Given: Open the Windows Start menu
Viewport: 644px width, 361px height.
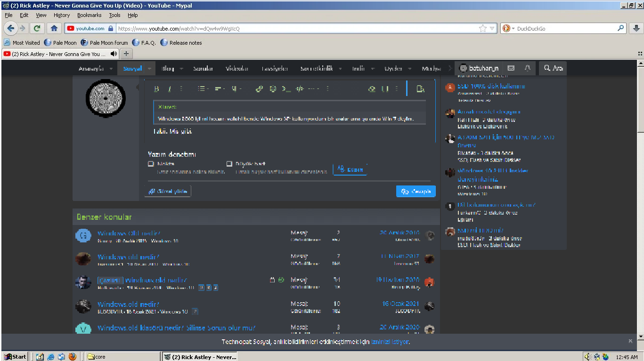Looking at the screenshot, I should tap(15, 357).
